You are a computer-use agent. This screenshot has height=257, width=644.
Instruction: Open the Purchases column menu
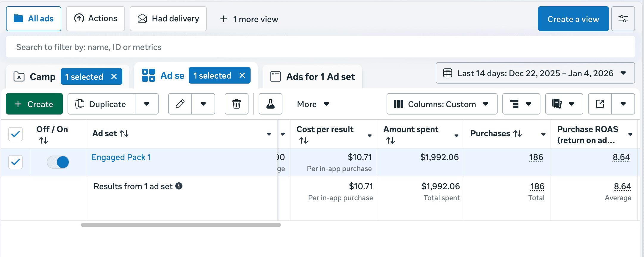(543, 134)
